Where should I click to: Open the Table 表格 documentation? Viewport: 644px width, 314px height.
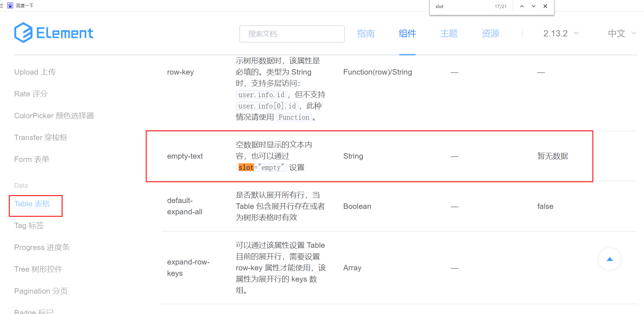click(32, 204)
